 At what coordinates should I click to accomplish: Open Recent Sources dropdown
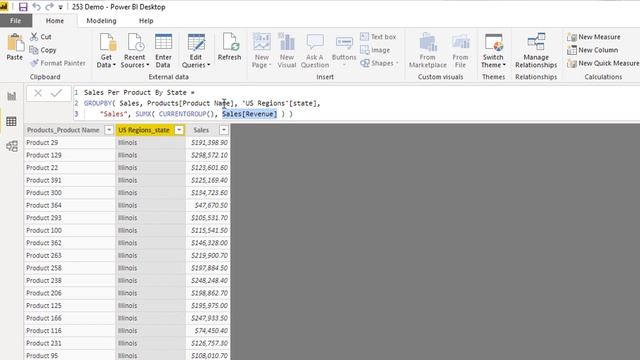tap(135, 51)
